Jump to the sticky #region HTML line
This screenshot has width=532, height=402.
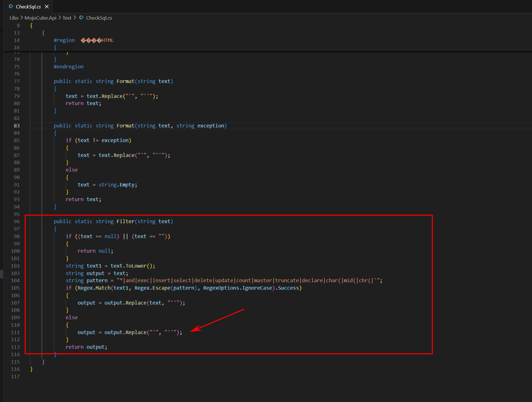click(84, 40)
